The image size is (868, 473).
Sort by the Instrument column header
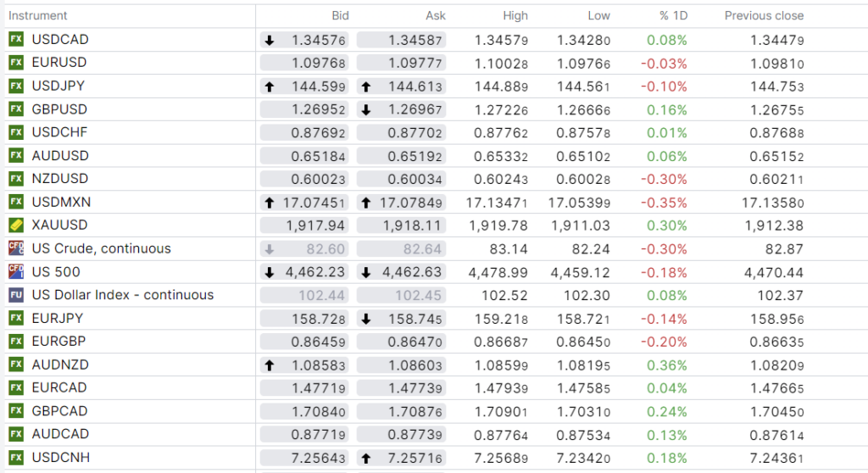pos(37,15)
